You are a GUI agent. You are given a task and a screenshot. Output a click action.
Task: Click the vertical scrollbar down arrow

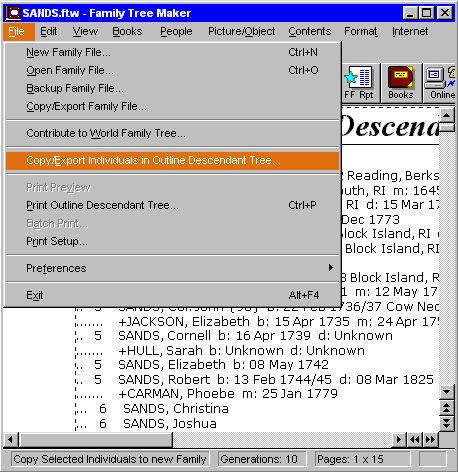pyautogui.click(x=447, y=392)
